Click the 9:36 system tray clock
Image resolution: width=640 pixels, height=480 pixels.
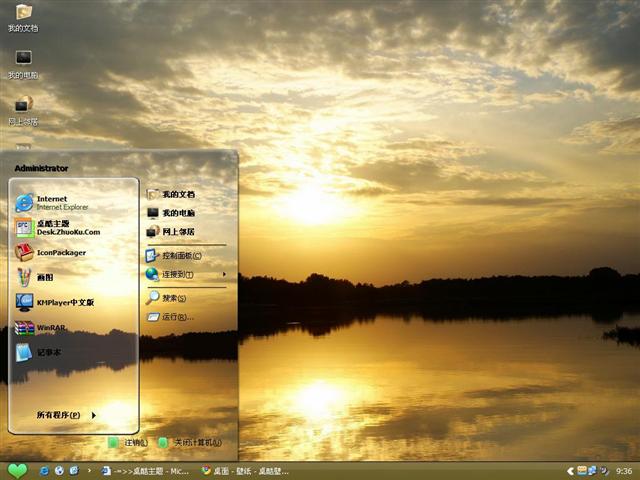pyautogui.click(x=624, y=470)
